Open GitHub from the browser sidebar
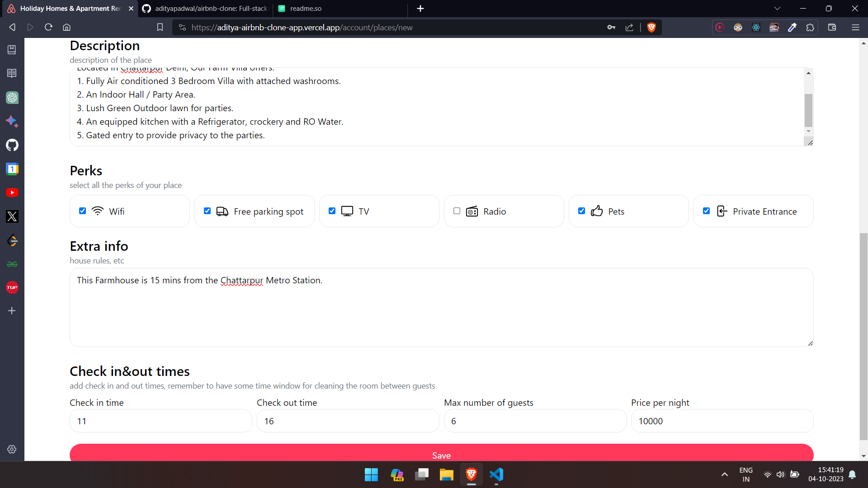This screenshot has height=488, width=868. [12, 145]
